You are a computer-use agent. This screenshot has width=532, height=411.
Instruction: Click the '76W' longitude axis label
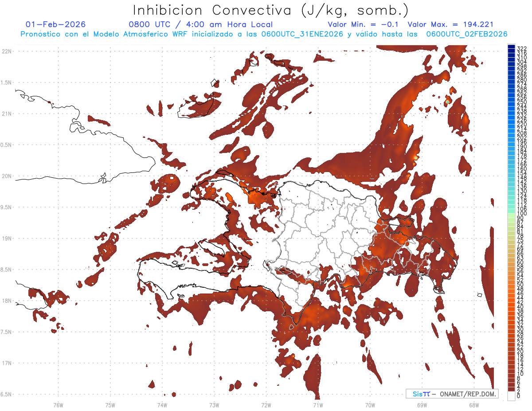(x=59, y=405)
